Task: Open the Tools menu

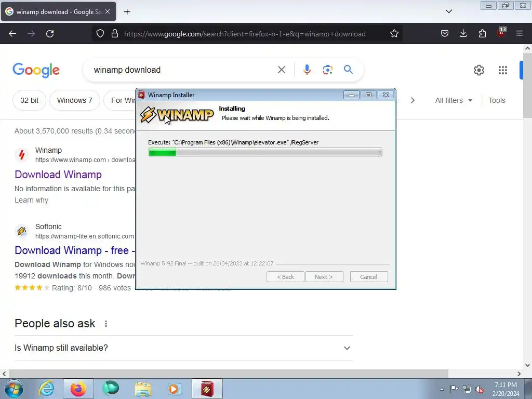Action: (497, 100)
